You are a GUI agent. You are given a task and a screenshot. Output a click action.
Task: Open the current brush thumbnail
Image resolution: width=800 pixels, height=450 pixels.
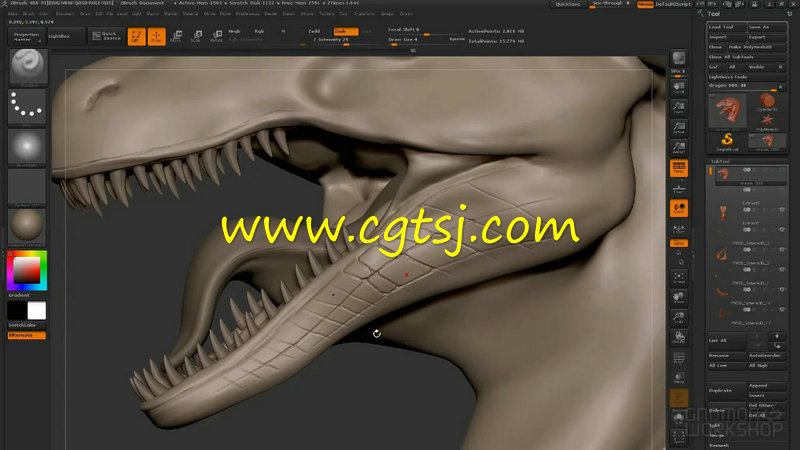click(28, 66)
